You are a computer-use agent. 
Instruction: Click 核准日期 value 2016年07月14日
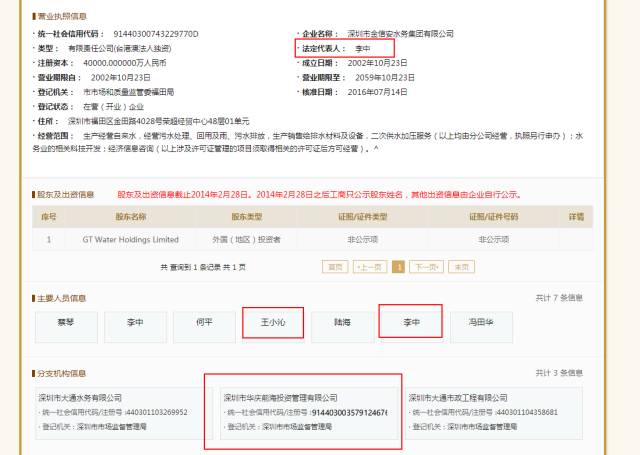point(378,92)
